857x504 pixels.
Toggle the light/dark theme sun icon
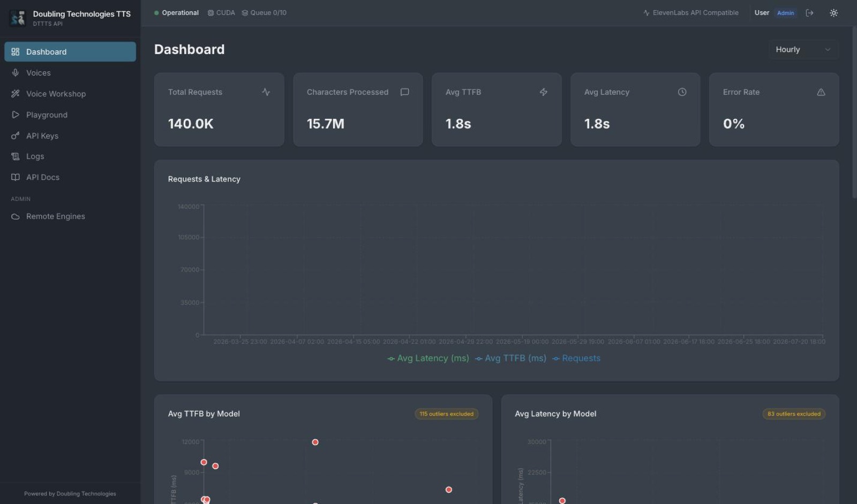833,13
